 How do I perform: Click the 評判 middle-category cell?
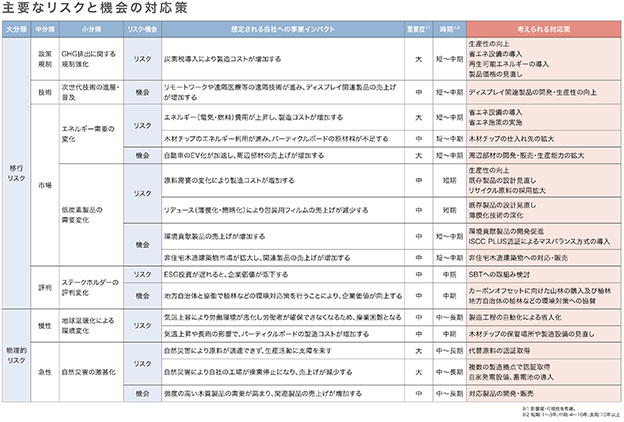pos(45,287)
